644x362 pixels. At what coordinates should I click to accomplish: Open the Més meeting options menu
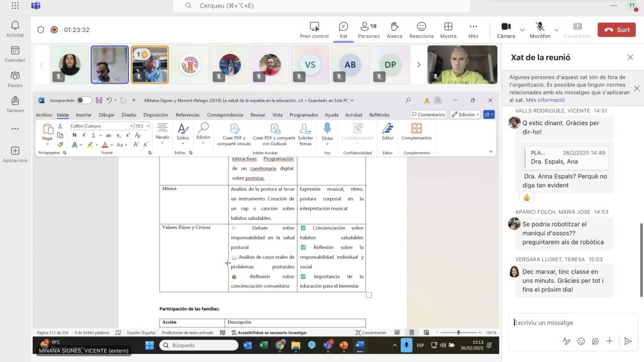coord(473,30)
